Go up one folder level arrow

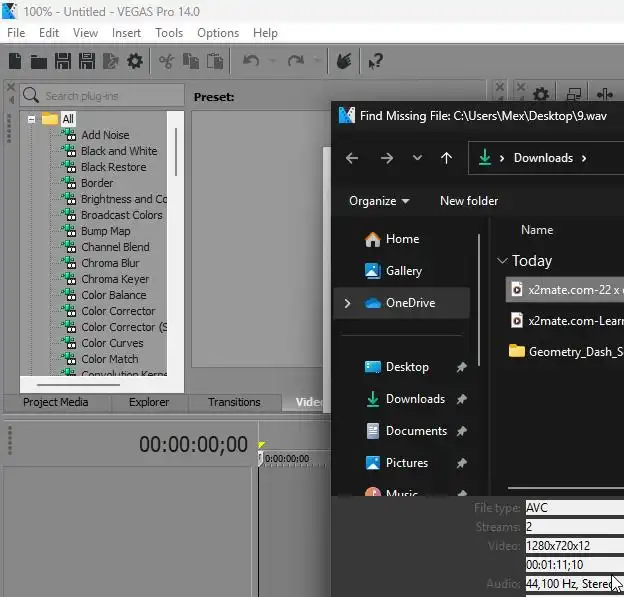pyautogui.click(x=446, y=158)
